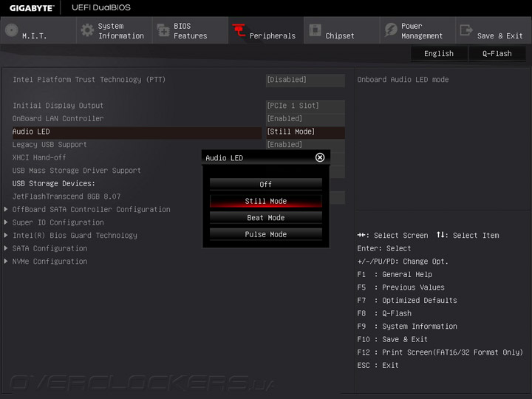Open OnBoard LAN Controller [Enabled] value
Image resolution: width=532 pixels, height=399 pixels.
click(305, 118)
